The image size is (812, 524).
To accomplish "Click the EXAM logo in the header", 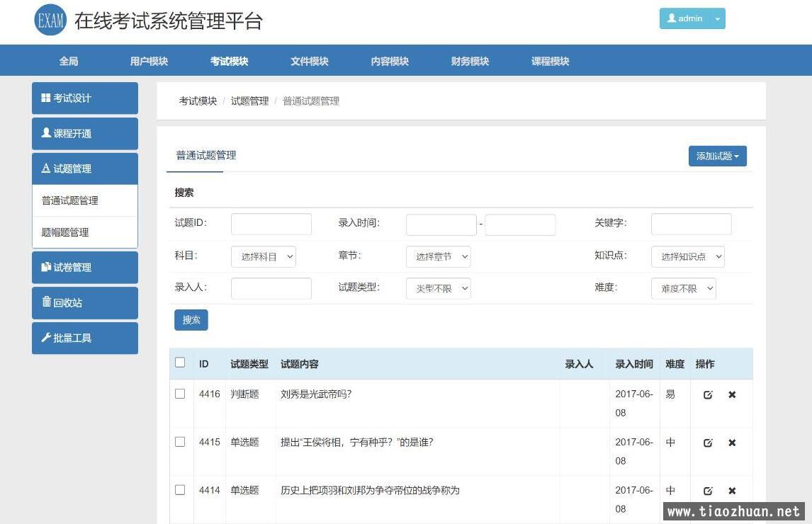I will pos(50,21).
